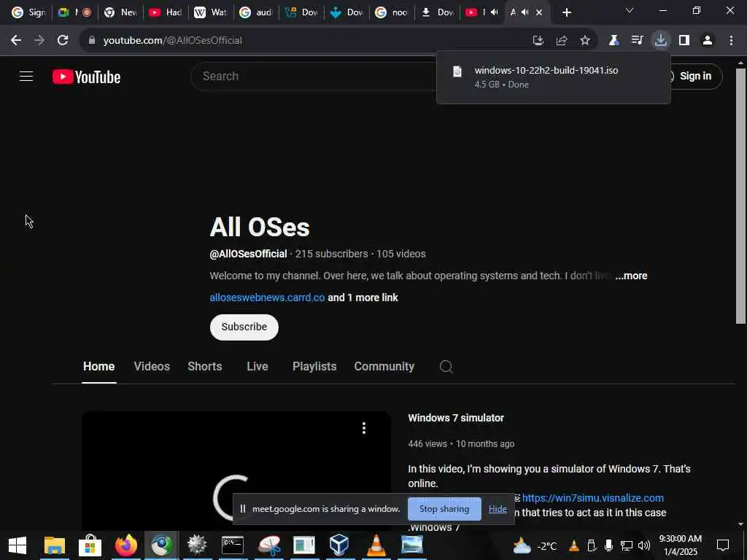Switch to the Google Meet tab
747x560 pixels.
coord(74,12)
